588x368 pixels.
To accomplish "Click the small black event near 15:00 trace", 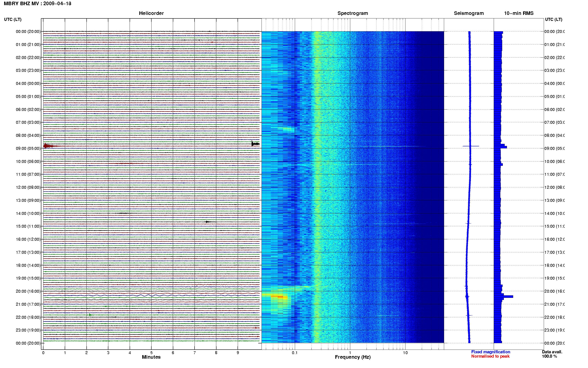I will click(208, 222).
